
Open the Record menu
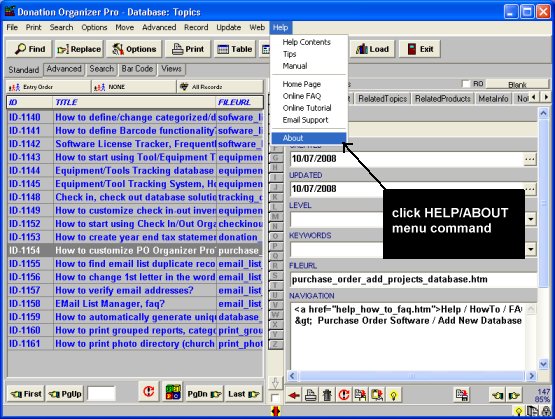[196, 27]
